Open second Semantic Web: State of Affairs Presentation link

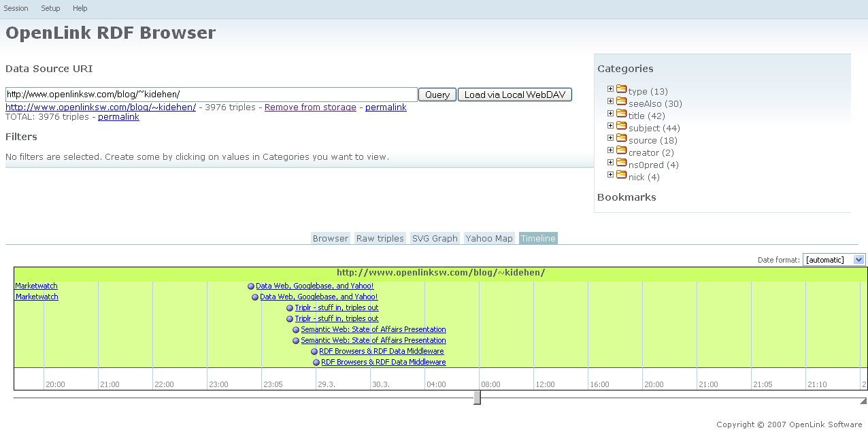coord(373,341)
